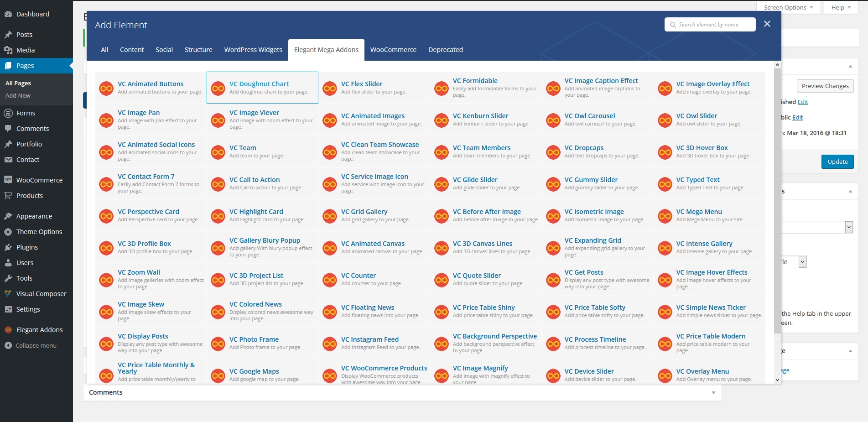Select the VC Dropcaps element
Viewport: 868px width, 422px height.
(x=598, y=152)
